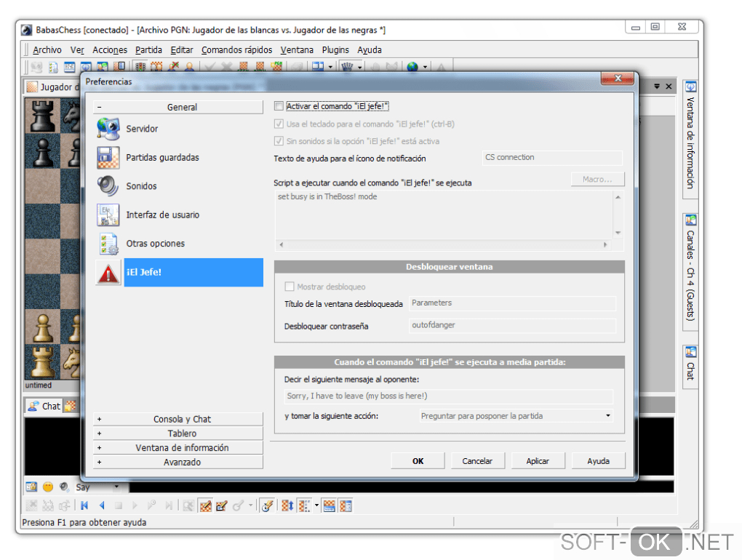Expand the Ventana de información section
Screen dimensions: 742x560
(x=178, y=447)
